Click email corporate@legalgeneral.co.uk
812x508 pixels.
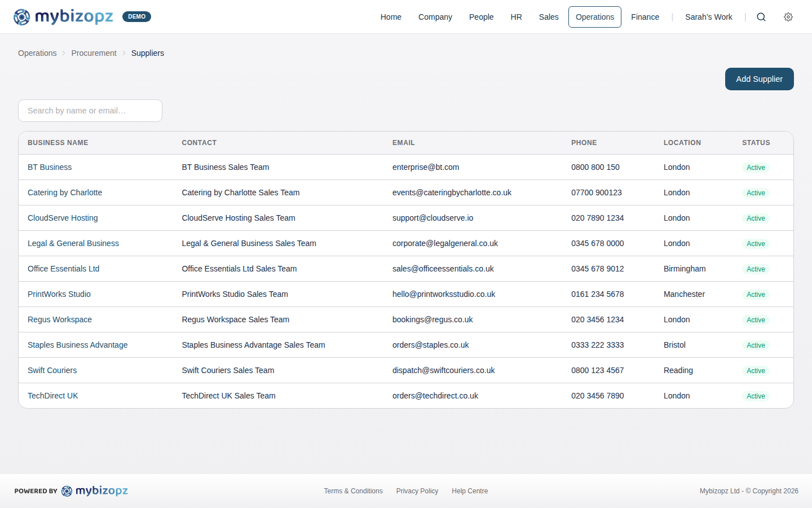445,243
